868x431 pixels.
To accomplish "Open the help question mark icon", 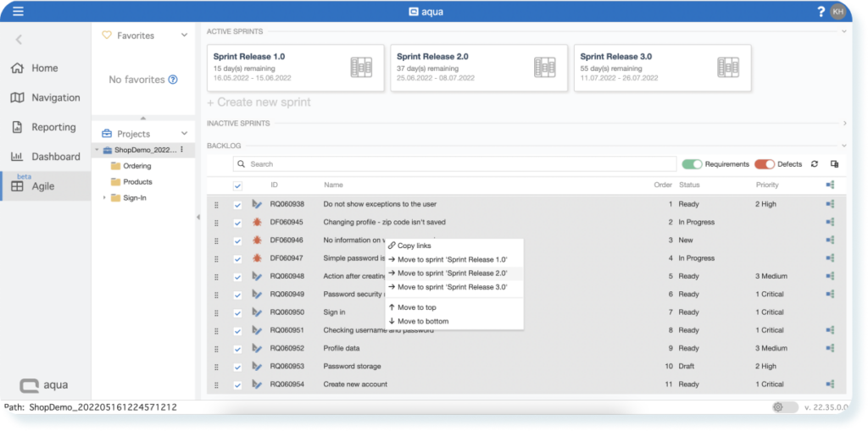I will point(821,12).
